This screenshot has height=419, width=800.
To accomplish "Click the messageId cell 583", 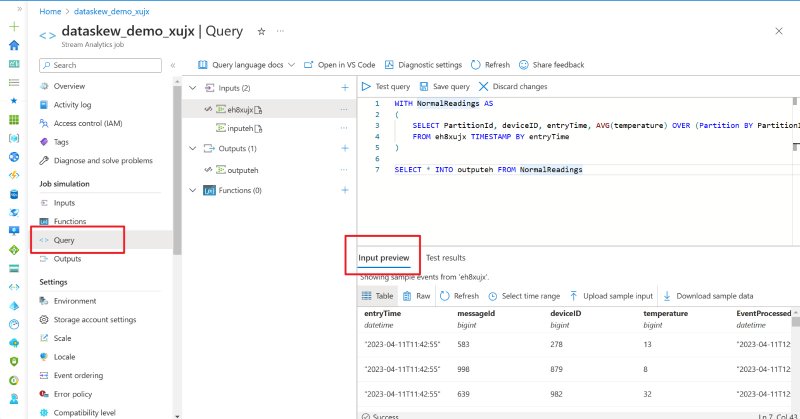I will 463,344.
